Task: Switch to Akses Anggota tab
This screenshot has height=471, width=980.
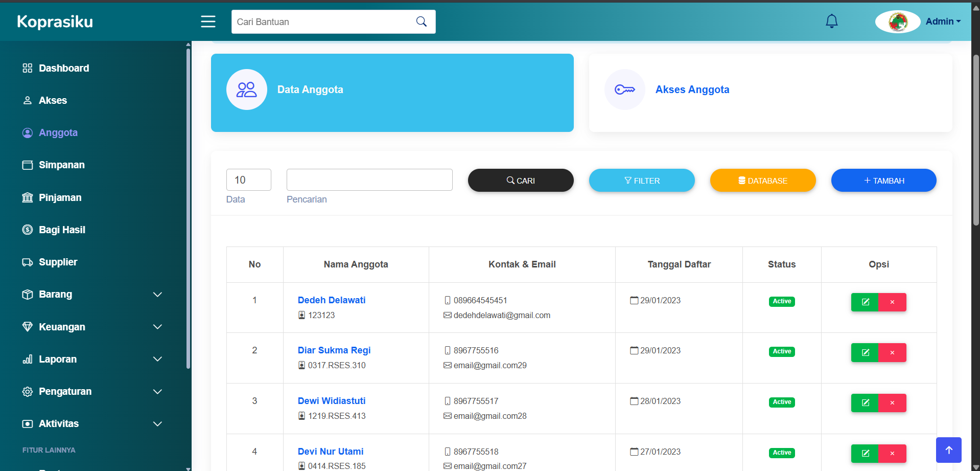Action: [692, 89]
